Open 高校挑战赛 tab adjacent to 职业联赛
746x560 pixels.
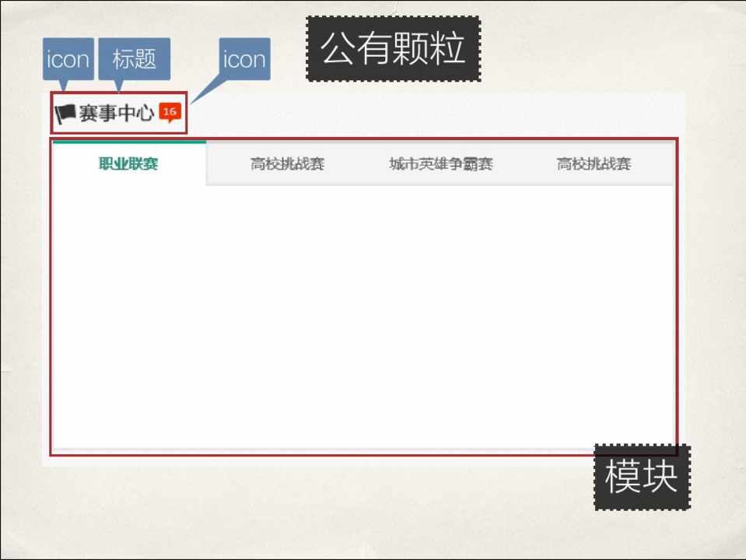point(287,164)
